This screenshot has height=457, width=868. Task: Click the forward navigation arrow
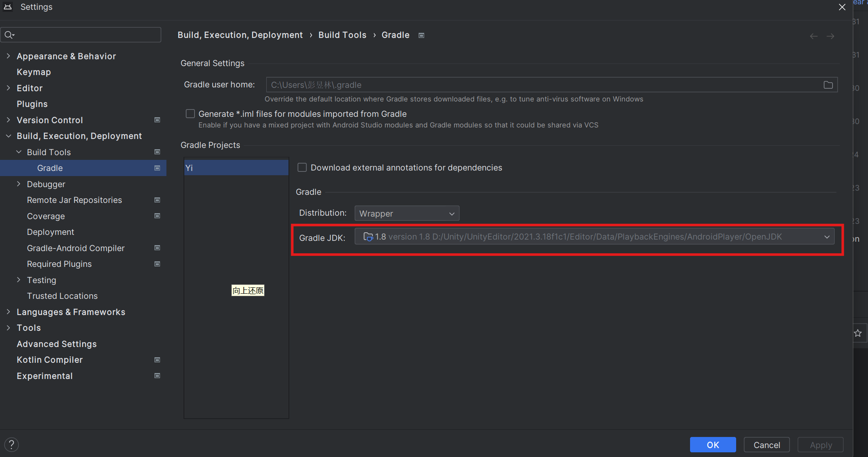[830, 36]
